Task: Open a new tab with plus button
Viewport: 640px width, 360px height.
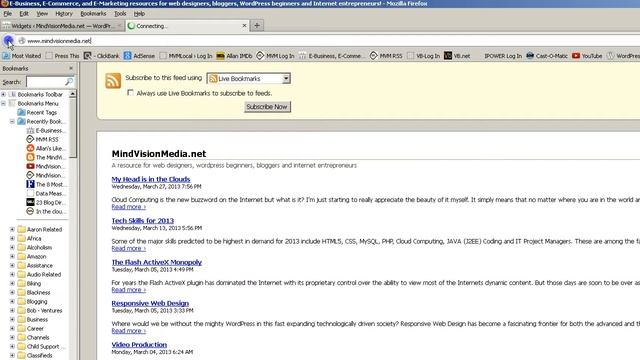Action: tap(257, 25)
